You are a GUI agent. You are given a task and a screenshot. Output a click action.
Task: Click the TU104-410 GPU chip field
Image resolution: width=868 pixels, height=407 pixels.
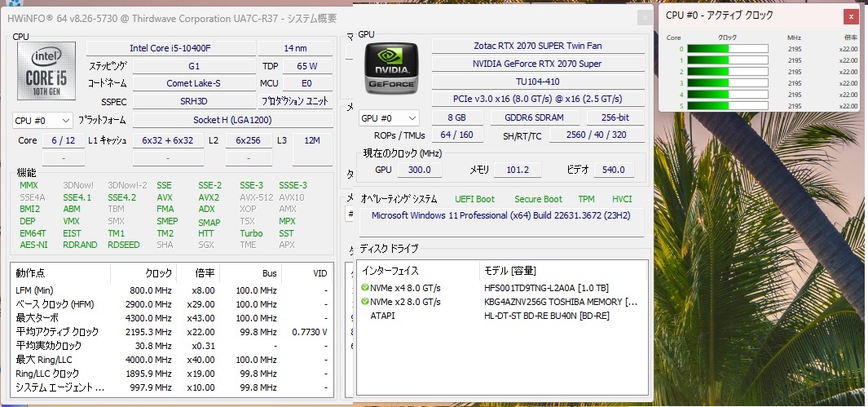tap(538, 82)
